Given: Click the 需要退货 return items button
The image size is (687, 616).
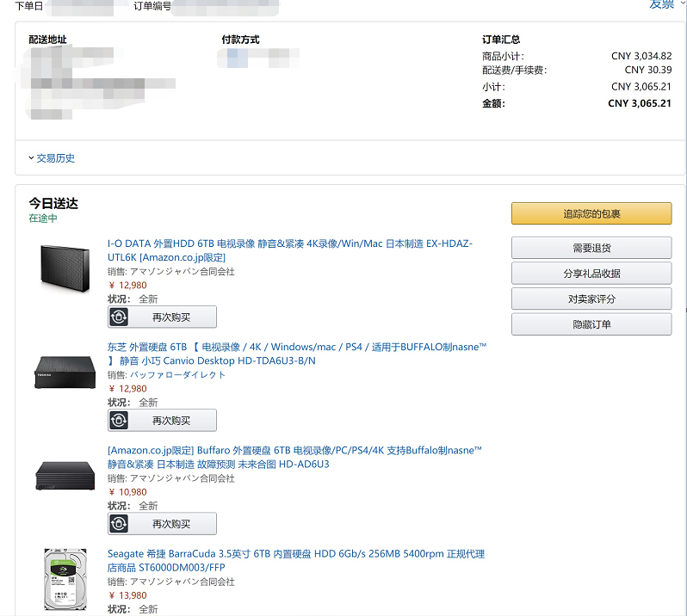Looking at the screenshot, I should pos(591,248).
